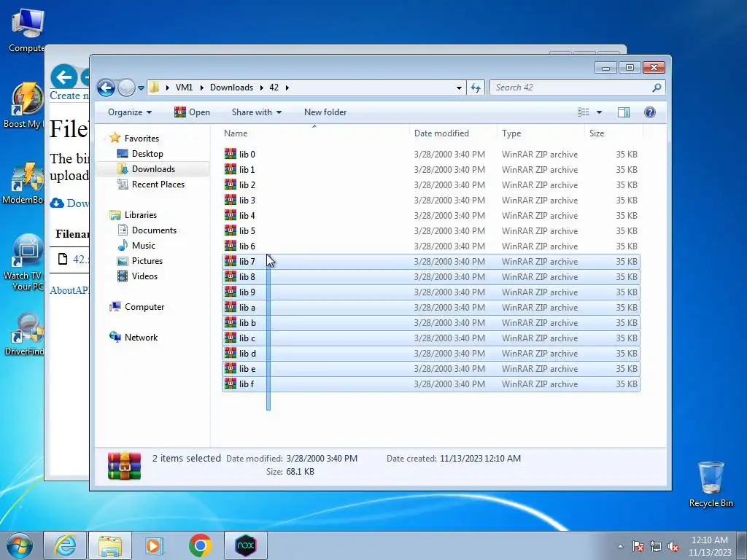
Task: Select Favorites in navigation pane
Action: (142, 138)
